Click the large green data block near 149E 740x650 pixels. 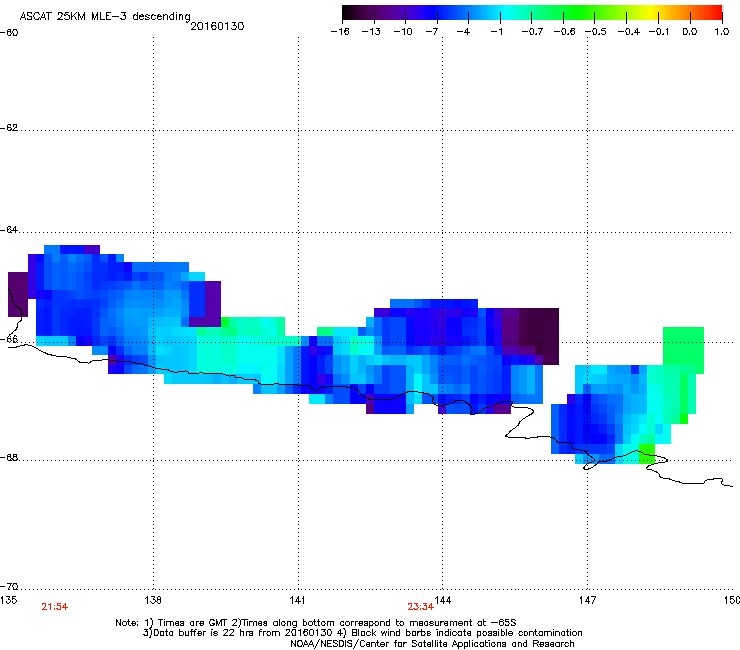(683, 350)
